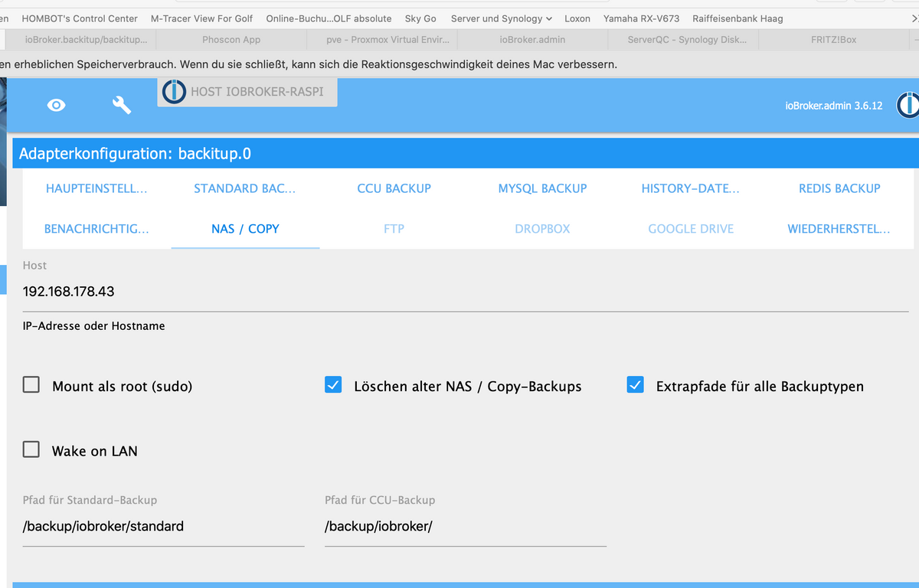This screenshot has width=919, height=588.
Task: Uncheck Extrapfade für alle Backuptypen
Action: 635,384
